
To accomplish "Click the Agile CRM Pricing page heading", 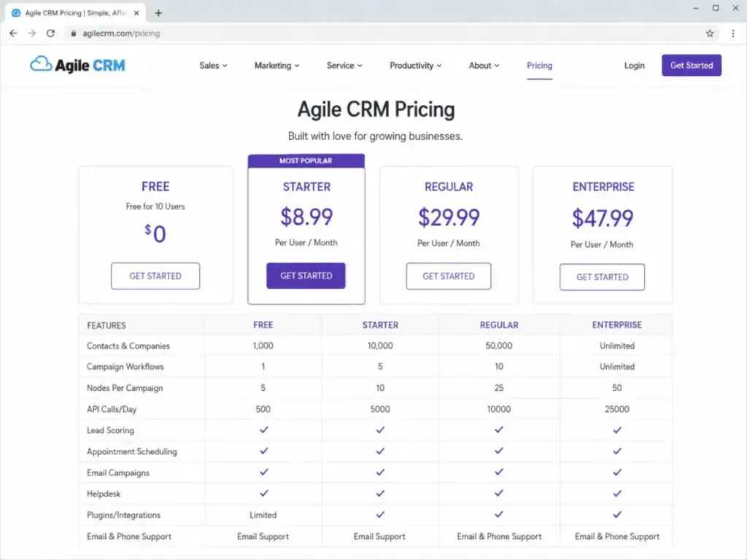I will [x=376, y=109].
